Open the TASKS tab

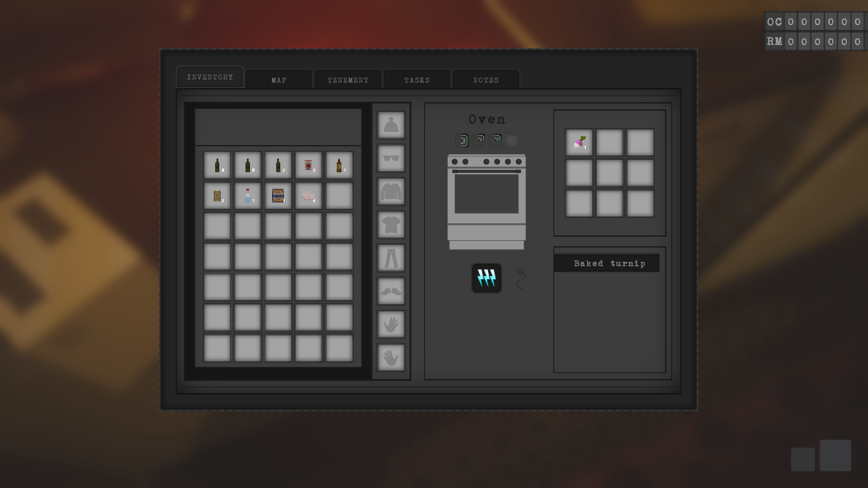(x=417, y=79)
